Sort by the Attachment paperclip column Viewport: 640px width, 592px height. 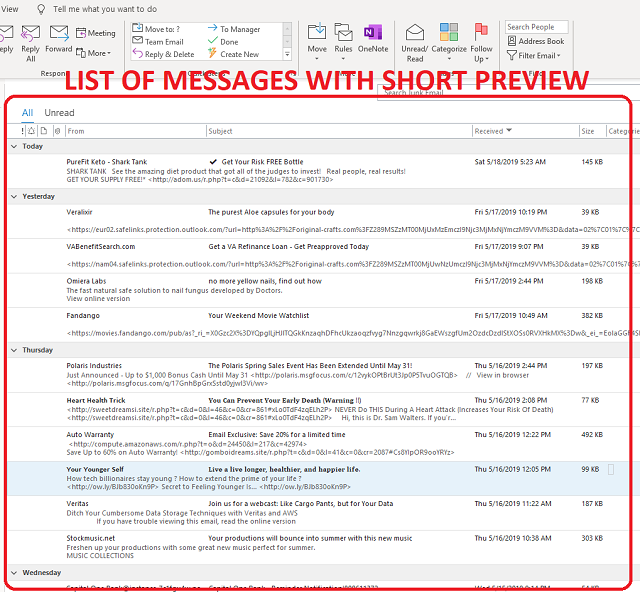[58, 131]
